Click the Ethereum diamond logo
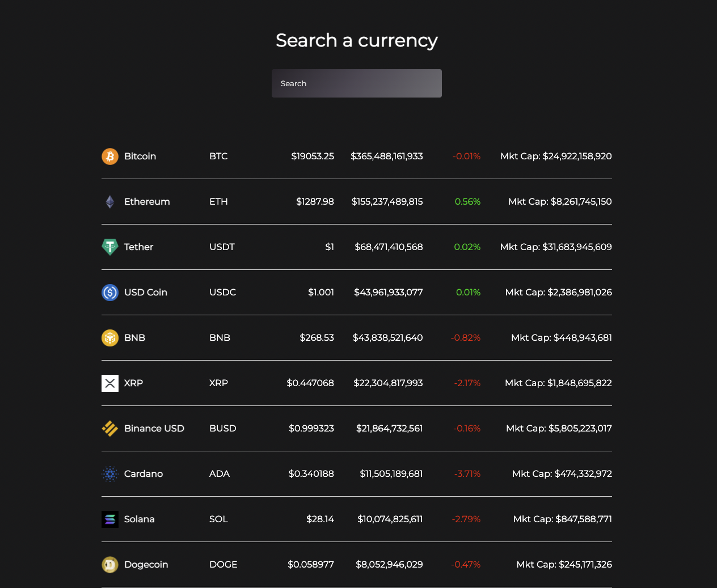Screen dimensions: 717x588 110,202
